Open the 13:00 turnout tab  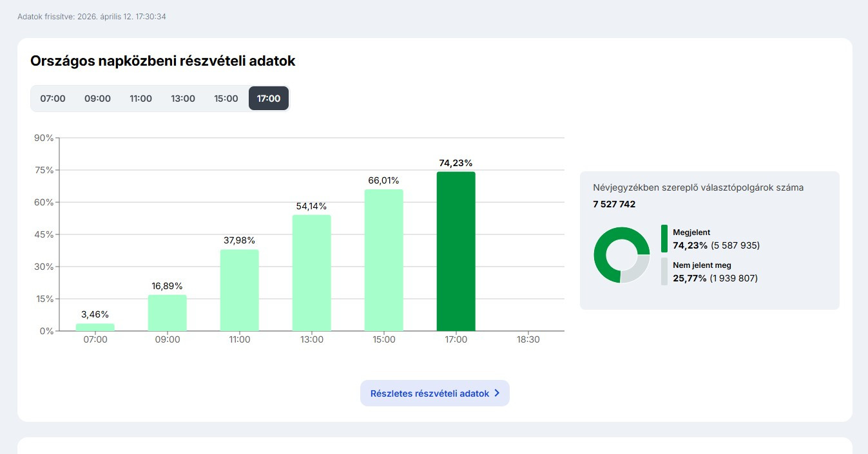click(183, 99)
